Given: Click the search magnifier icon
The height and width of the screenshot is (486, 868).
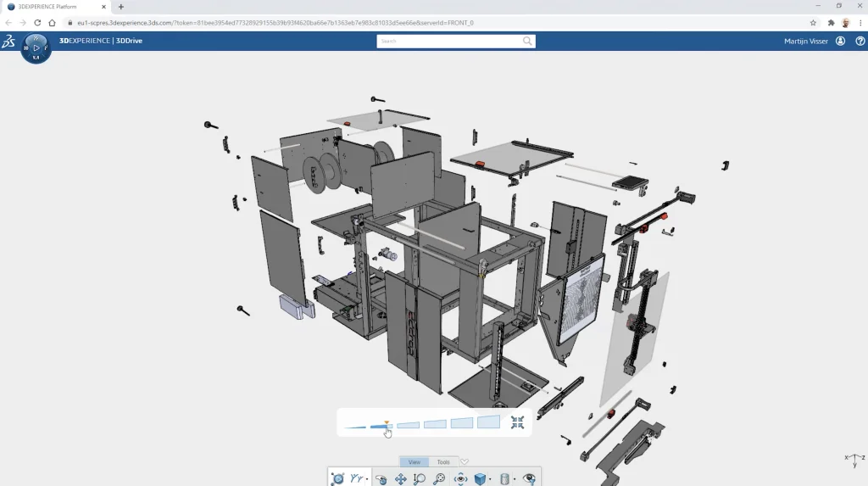Looking at the screenshot, I should 527,41.
